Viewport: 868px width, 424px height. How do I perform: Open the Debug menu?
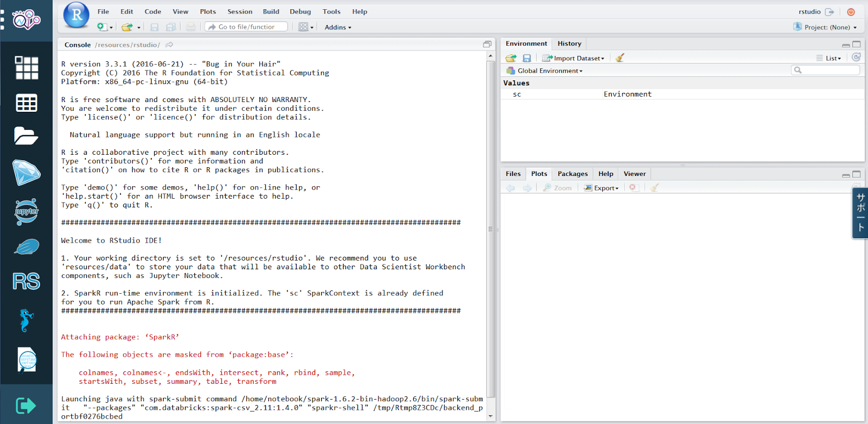point(301,11)
